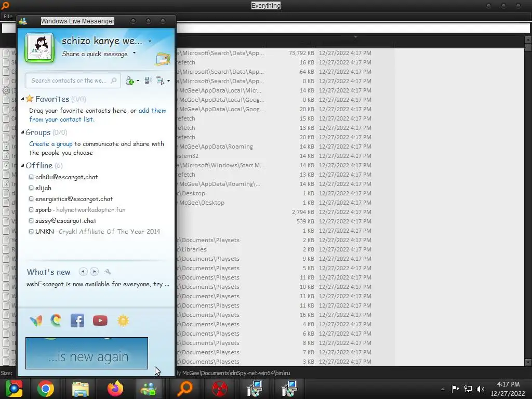The height and width of the screenshot is (399, 532).
Task: Click the Everything scrollbar up arrow
Action: tap(528, 39)
